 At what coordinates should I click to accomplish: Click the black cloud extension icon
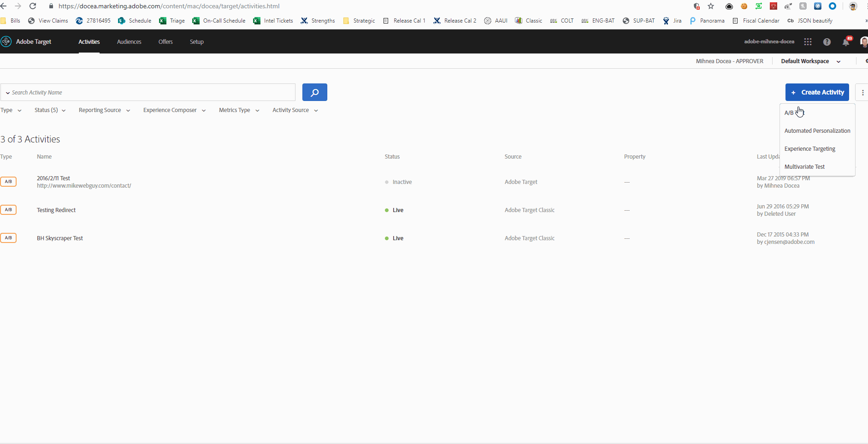tap(729, 6)
